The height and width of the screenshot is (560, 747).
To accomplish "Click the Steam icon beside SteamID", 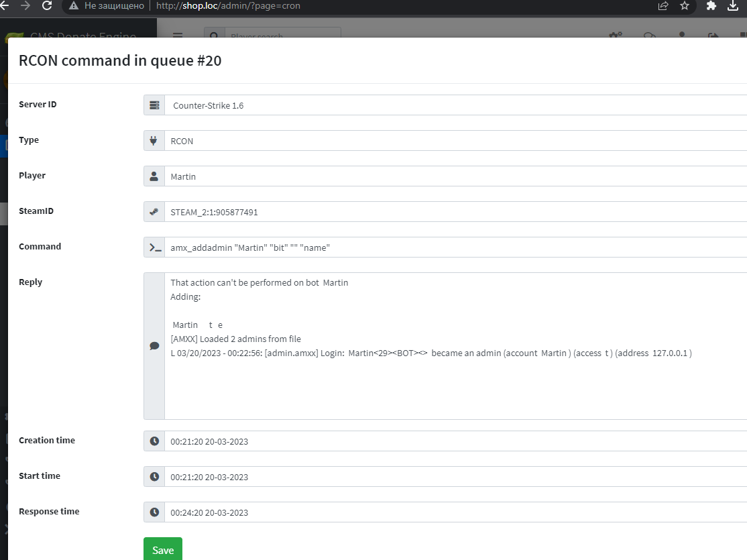I will [x=154, y=212].
